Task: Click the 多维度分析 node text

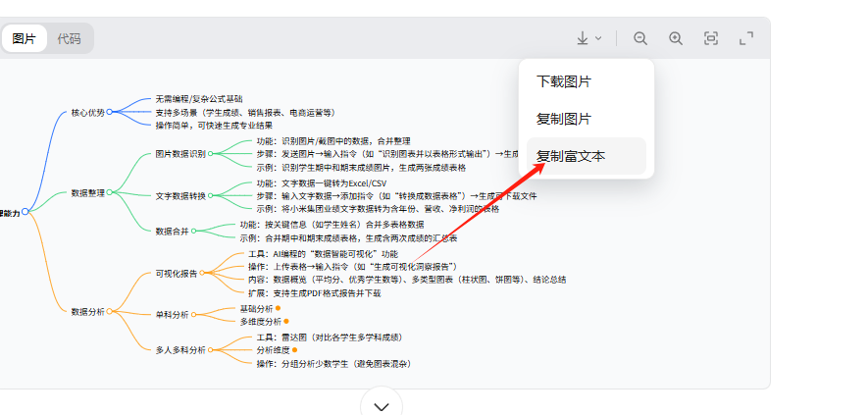Action: point(260,322)
